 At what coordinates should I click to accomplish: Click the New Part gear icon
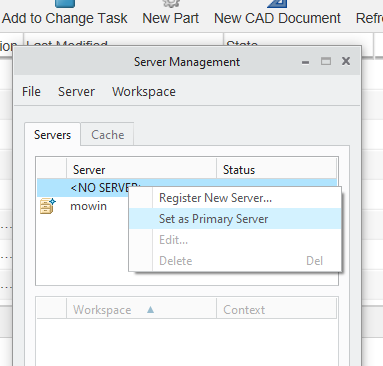point(171,4)
